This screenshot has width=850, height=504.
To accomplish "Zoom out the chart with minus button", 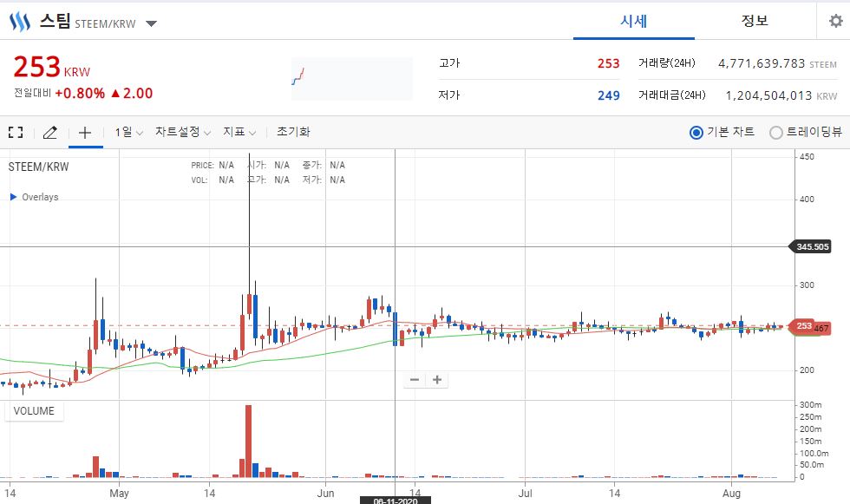I will 415,380.
